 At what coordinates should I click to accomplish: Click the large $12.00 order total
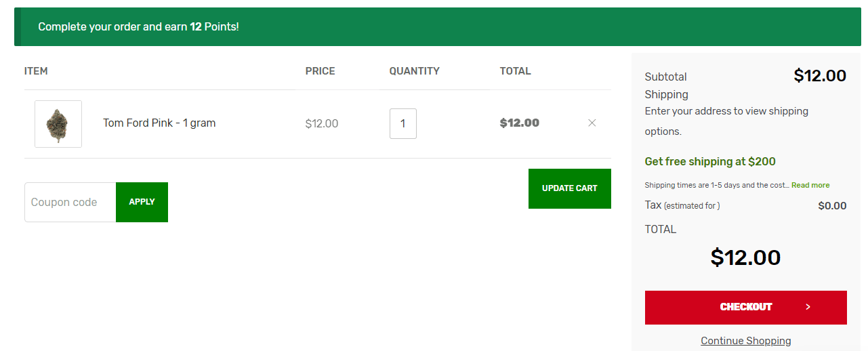click(746, 257)
